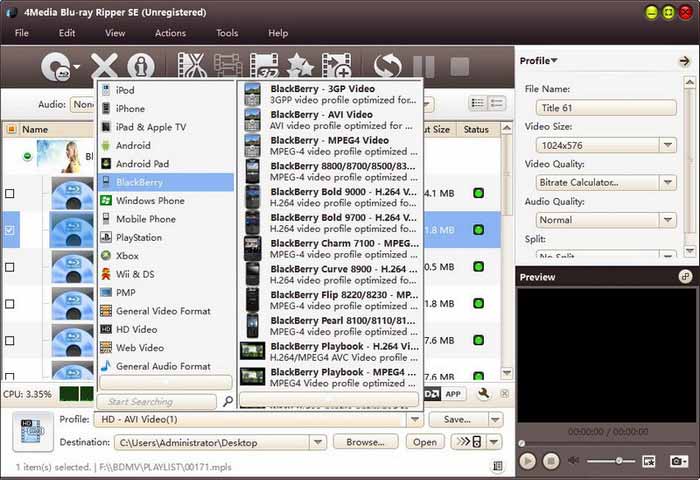Open the log icon in status bar
Screen dimensions: 700x480
click(498, 466)
